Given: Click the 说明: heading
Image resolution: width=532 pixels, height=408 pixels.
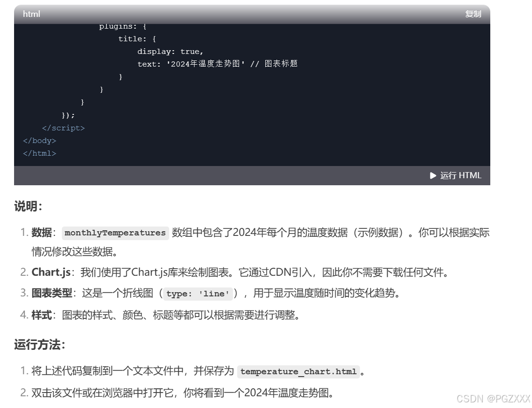Looking at the screenshot, I should 28,206.
